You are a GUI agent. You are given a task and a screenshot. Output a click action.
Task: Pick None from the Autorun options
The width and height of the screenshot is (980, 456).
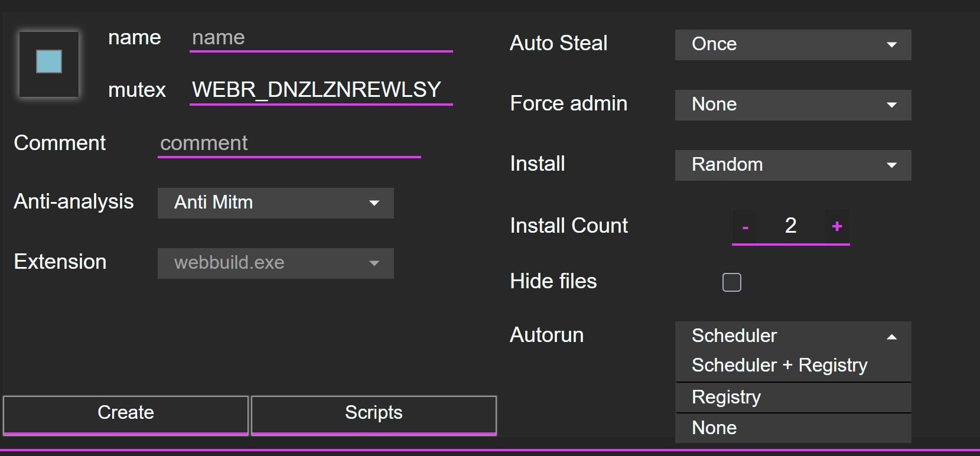714,428
